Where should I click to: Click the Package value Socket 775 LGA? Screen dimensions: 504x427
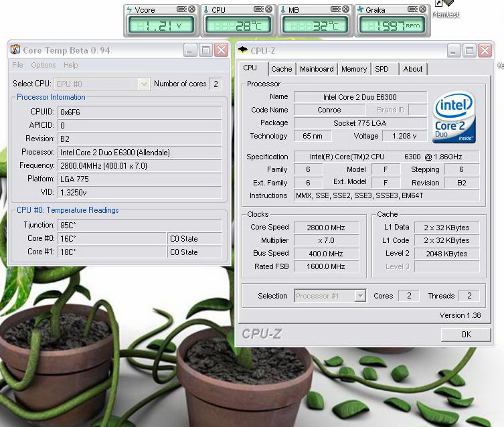pyautogui.click(x=360, y=123)
